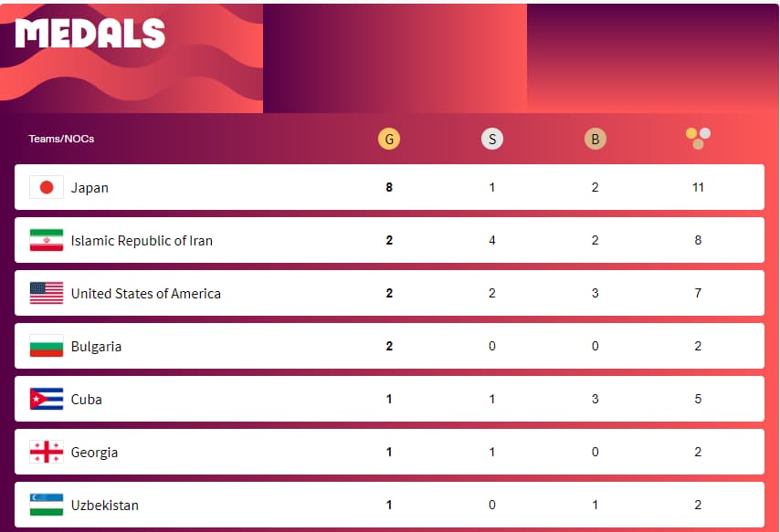780x532 pixels.
Task: Click the Bulgaria flag icon
Action: point(47,346)
